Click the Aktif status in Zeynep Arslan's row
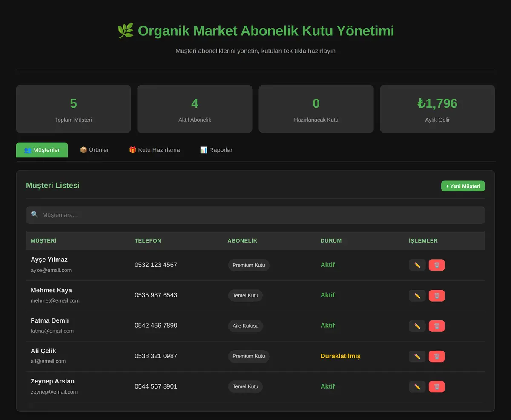 (327, 386)
